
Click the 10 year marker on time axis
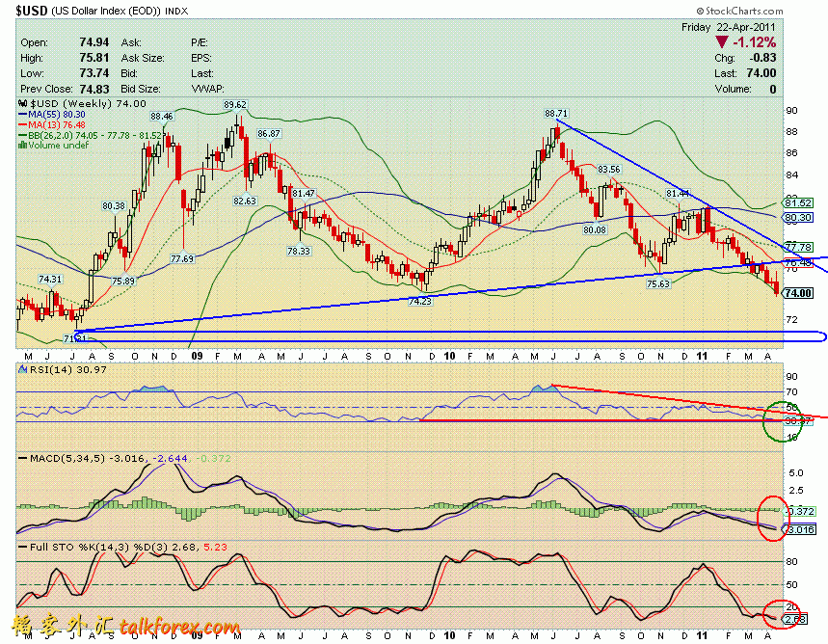pos(449,356)
